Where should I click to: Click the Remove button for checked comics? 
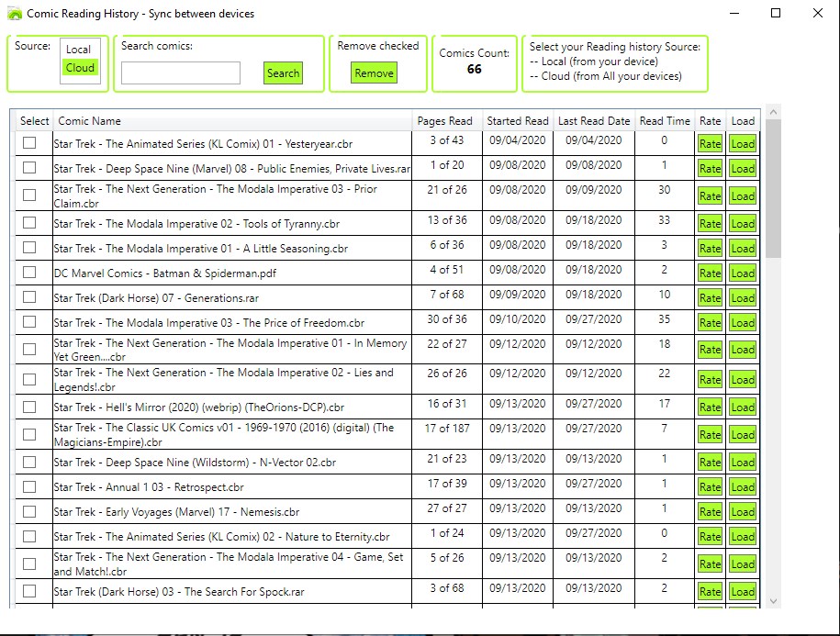click(x=374, y=73)
